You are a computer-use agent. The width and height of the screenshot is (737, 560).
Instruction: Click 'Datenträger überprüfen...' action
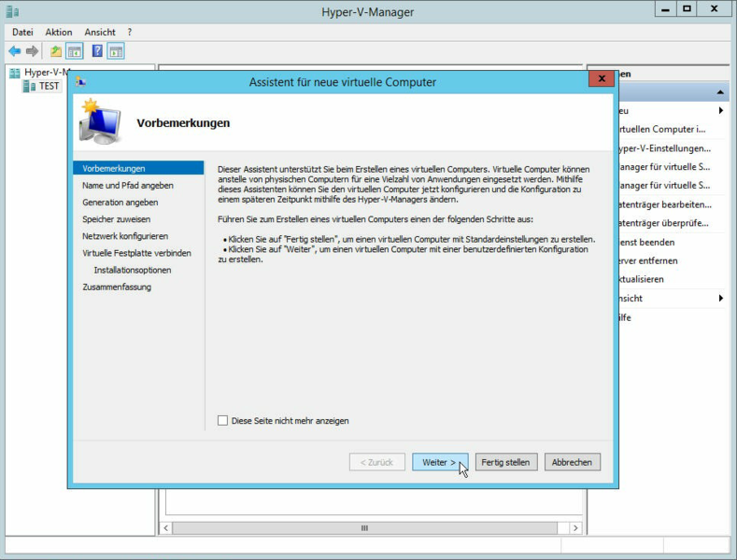[x=664, y=223]
